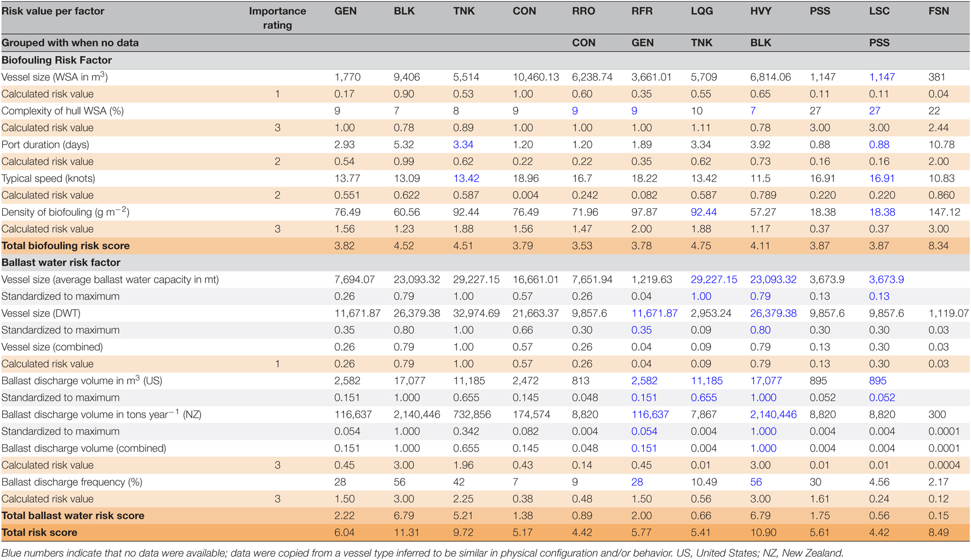Click the HVY total risk score 10.90
The height and width of the screenshot is (560, 971).
pos(763,533)
